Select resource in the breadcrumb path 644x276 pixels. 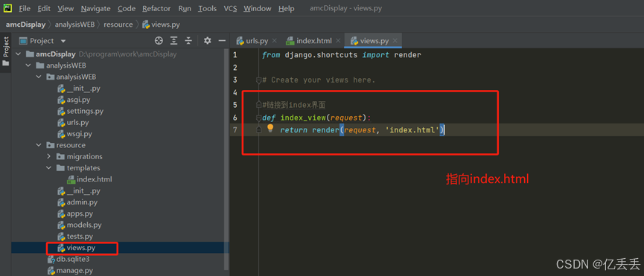coord(118,25)
